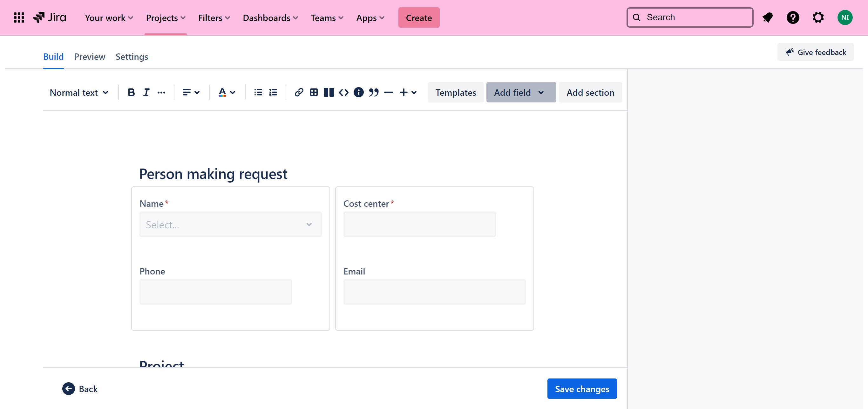This screenshot has height=409, width=868.
Task: Insert a table into the form
Action: pos(314,92)
